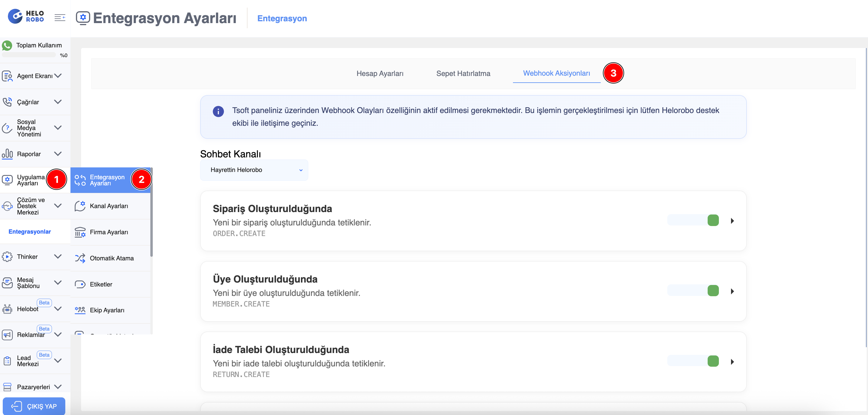Click the Uygulama Ayarları sidebar label
The height and width of the screenshot is (415, 868).
pyautogui.click(x=31, y=180)
